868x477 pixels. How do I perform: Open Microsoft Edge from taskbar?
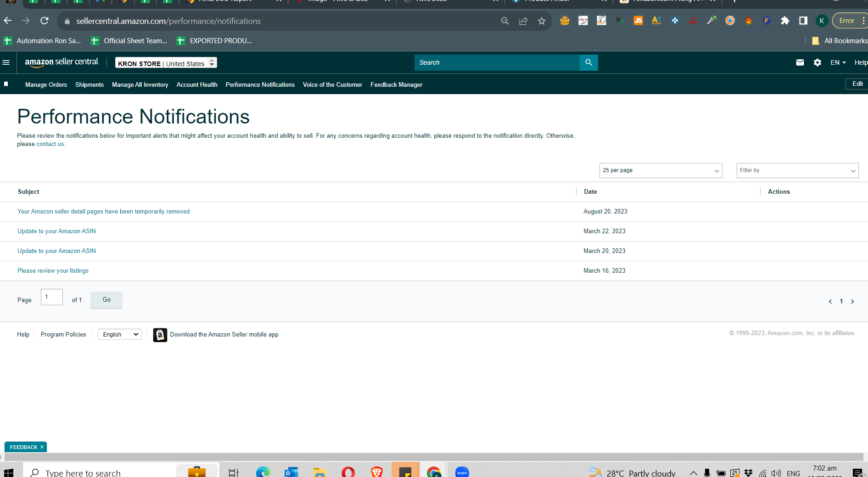tap(263, 472)
